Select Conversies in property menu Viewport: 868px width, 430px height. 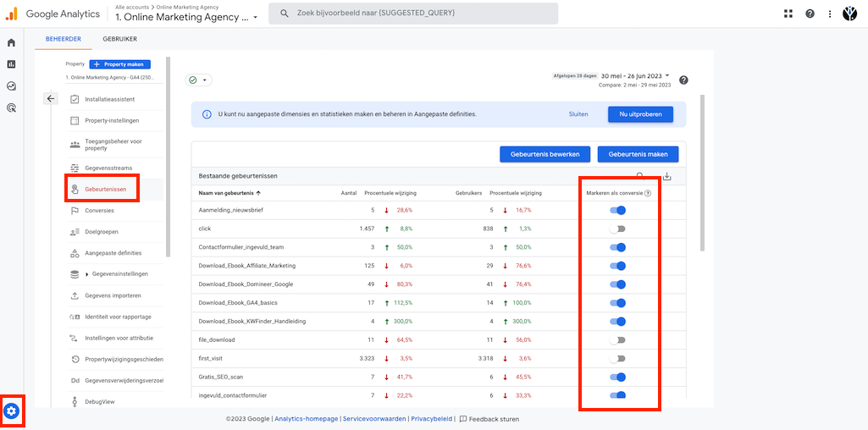pos(99,211)
